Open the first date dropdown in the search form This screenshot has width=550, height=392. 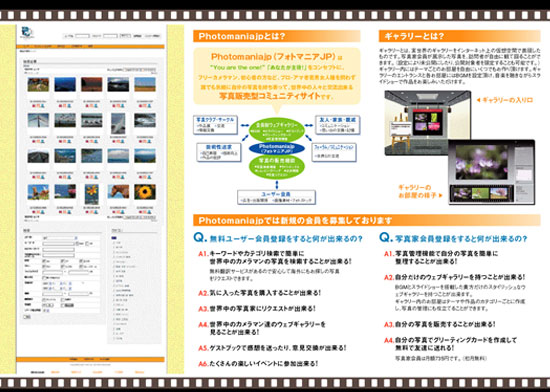[x=51, y=283]
